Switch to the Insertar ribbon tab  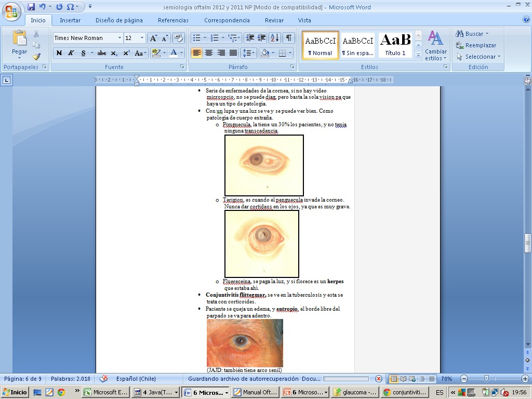(x=70, y=20)
